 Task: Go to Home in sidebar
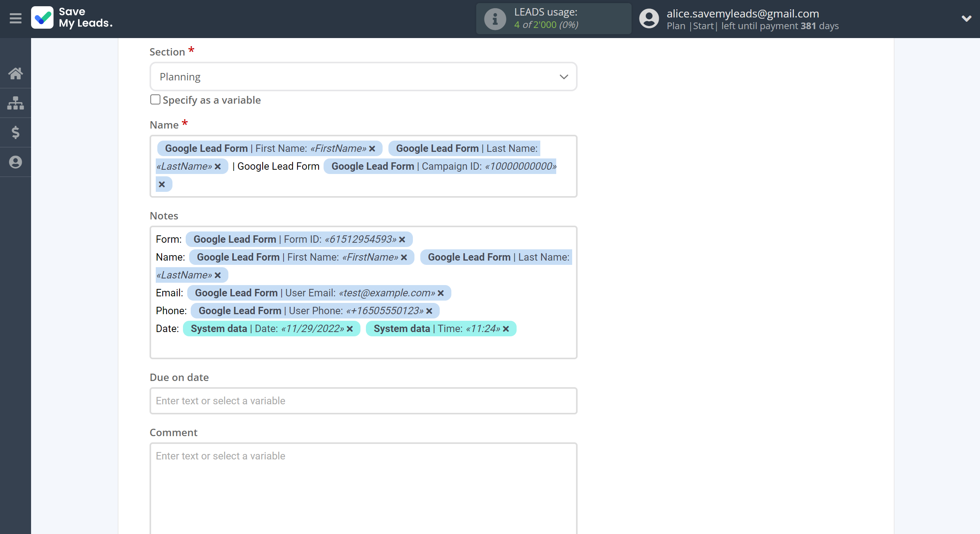pos(16,73)
